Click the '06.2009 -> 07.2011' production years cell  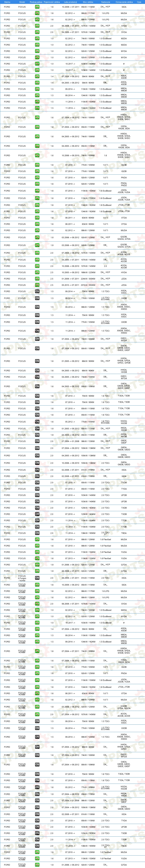click(x=70, y=578)
